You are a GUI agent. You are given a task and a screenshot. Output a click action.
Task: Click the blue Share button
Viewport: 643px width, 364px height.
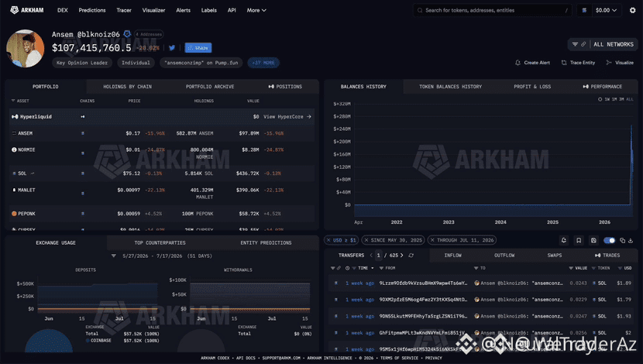[198, 48]
